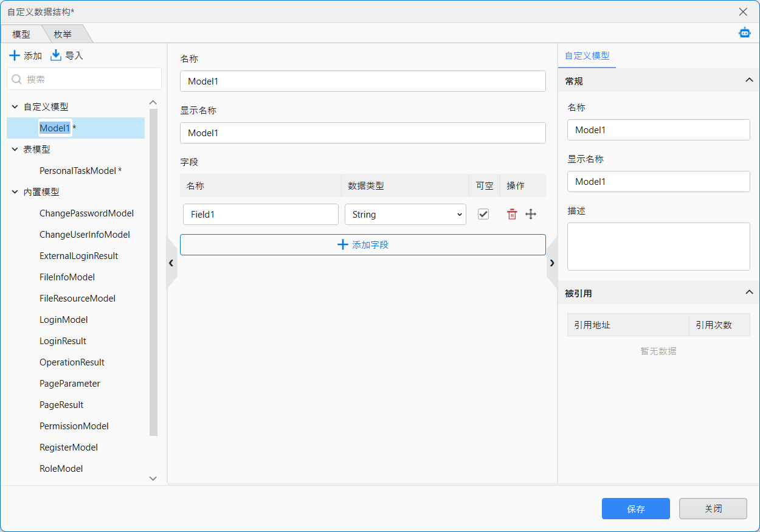The image size is (760, 532).
Task: Click the 添加字段 button
Action: (x=362, y=245)
